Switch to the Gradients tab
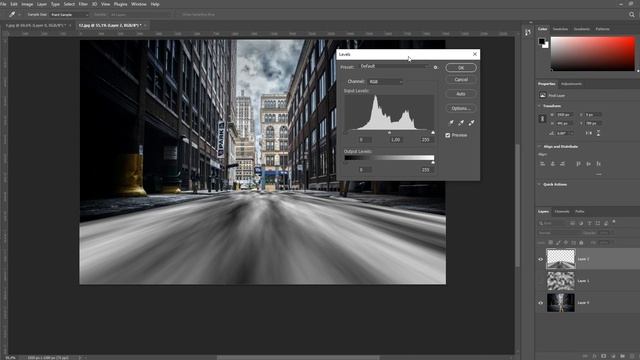Screen dimensions: 640x360 click(582, 29)
